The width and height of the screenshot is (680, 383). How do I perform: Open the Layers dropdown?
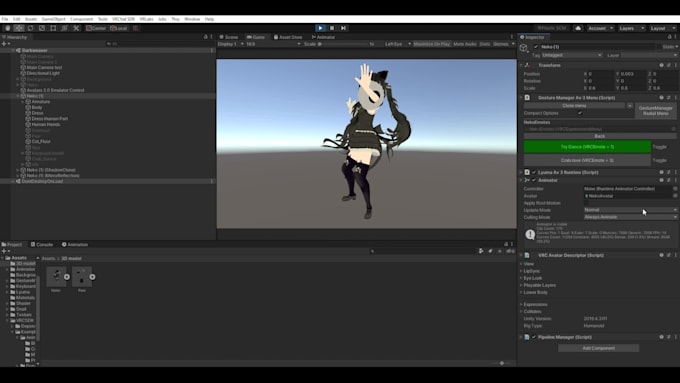[631, 28]
